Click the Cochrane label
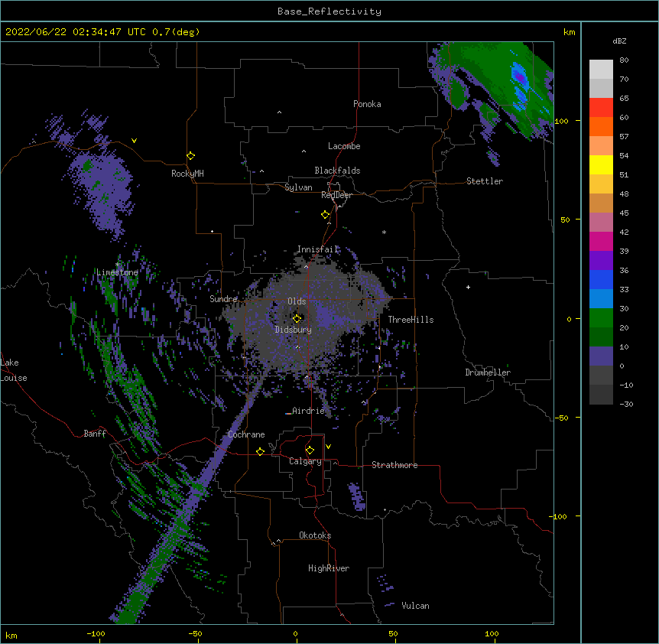 coord(246,434)
